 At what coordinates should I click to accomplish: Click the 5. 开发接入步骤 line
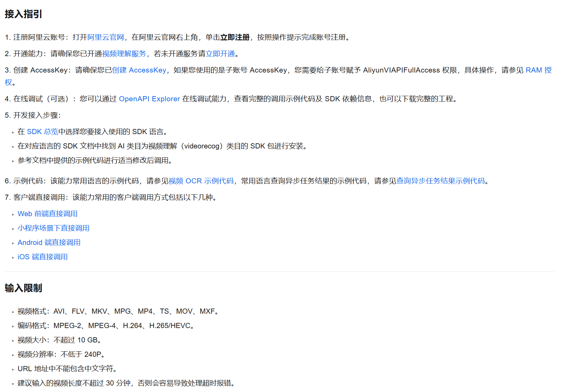click(33, 115)
